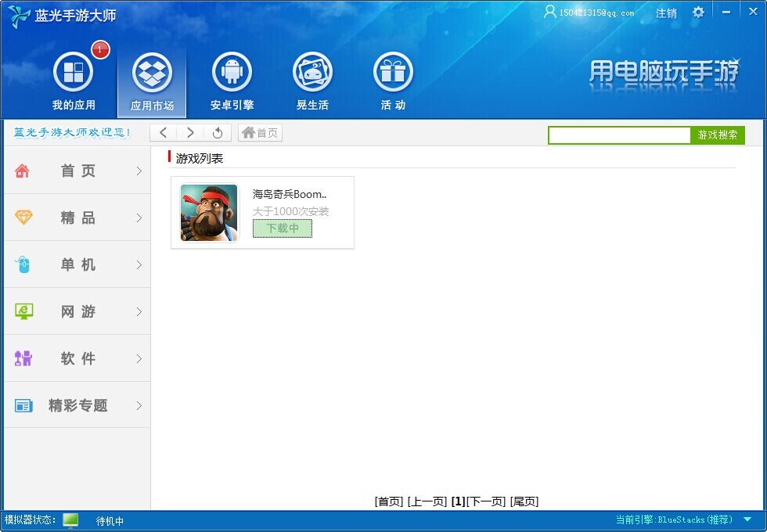Click the emulator status monitor icon

[70, 520]
